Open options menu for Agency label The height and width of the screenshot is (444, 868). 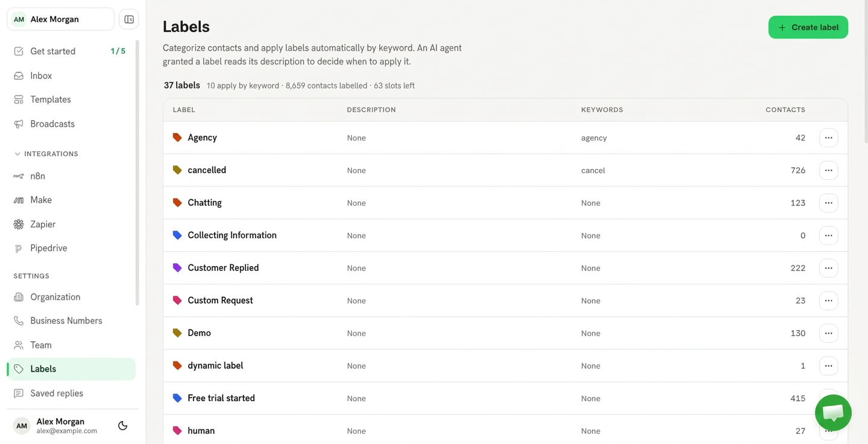pyautogui.click(x=828, y=138)
